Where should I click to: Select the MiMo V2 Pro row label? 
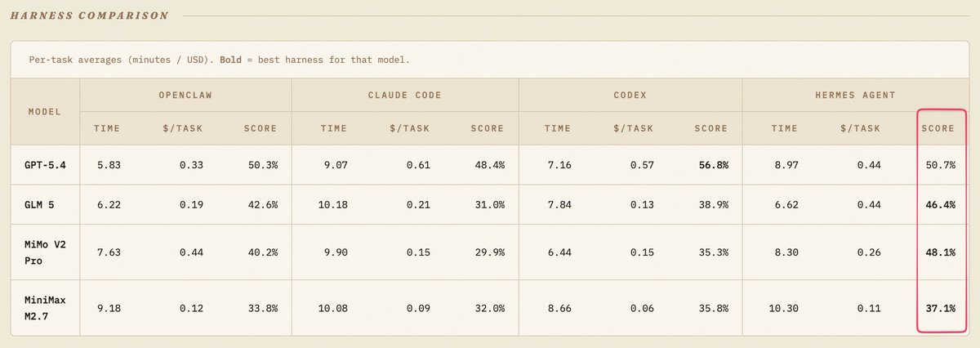[43, 252]
